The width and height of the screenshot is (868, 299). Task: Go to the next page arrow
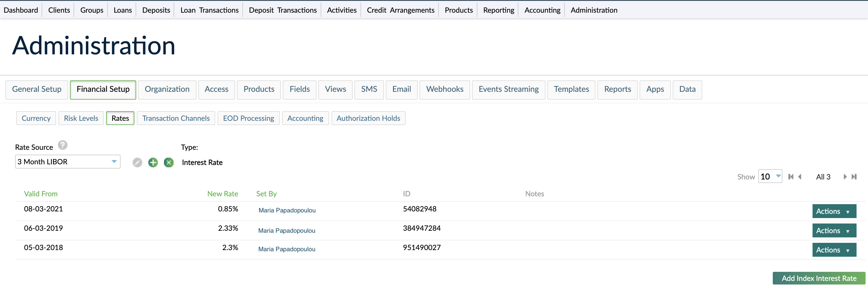845,177
